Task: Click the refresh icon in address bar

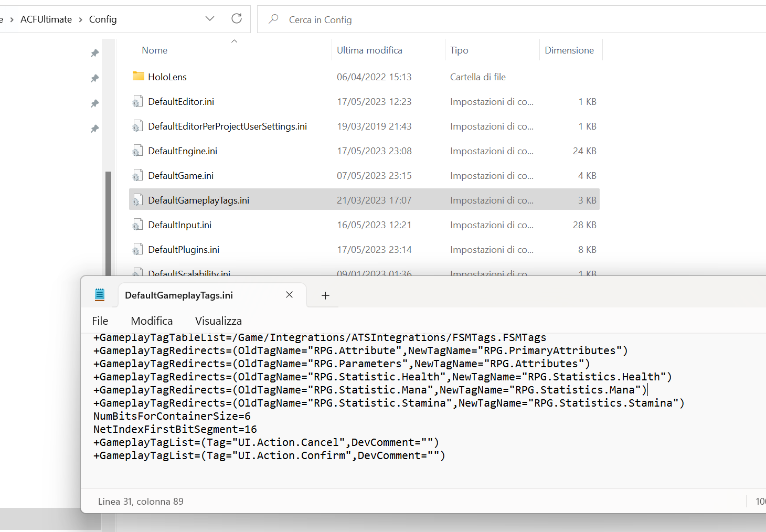Action: pyautogui.click(x=237, y=19)
